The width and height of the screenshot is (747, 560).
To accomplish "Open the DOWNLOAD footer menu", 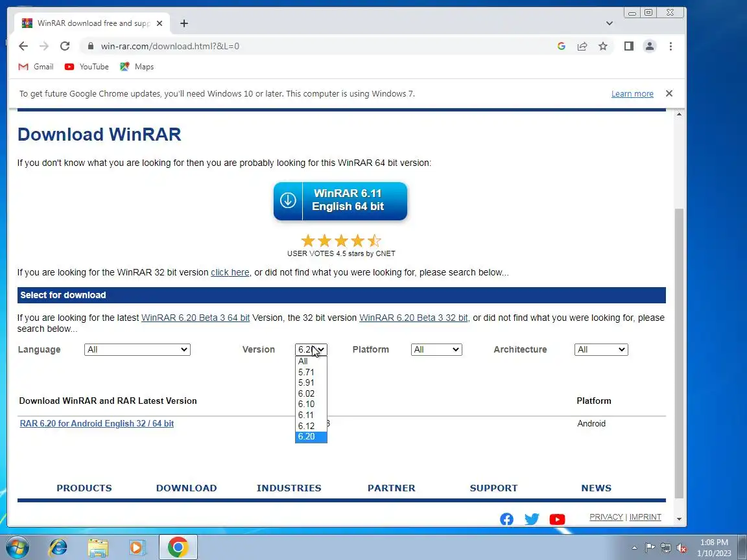I will pos(186,488).
